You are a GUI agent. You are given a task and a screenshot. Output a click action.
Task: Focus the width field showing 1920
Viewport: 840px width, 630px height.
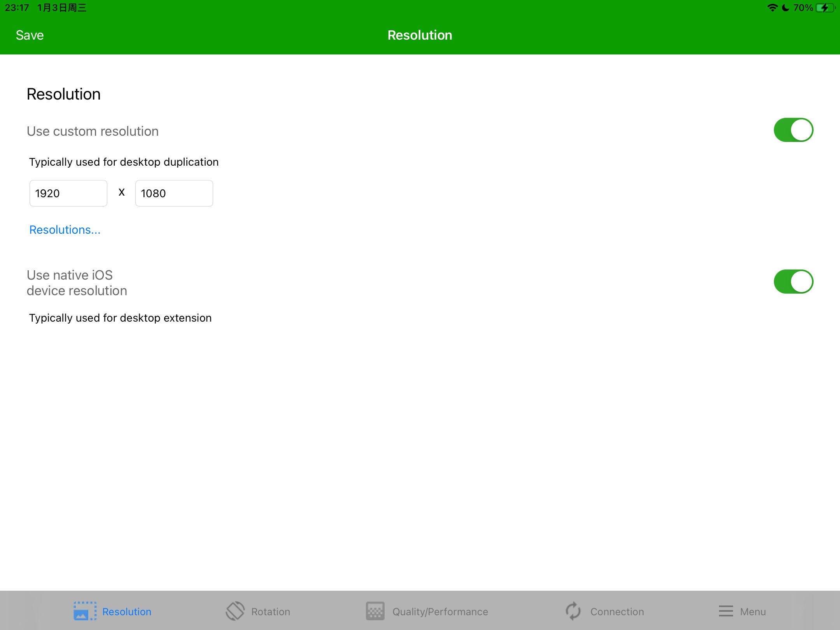68,193
